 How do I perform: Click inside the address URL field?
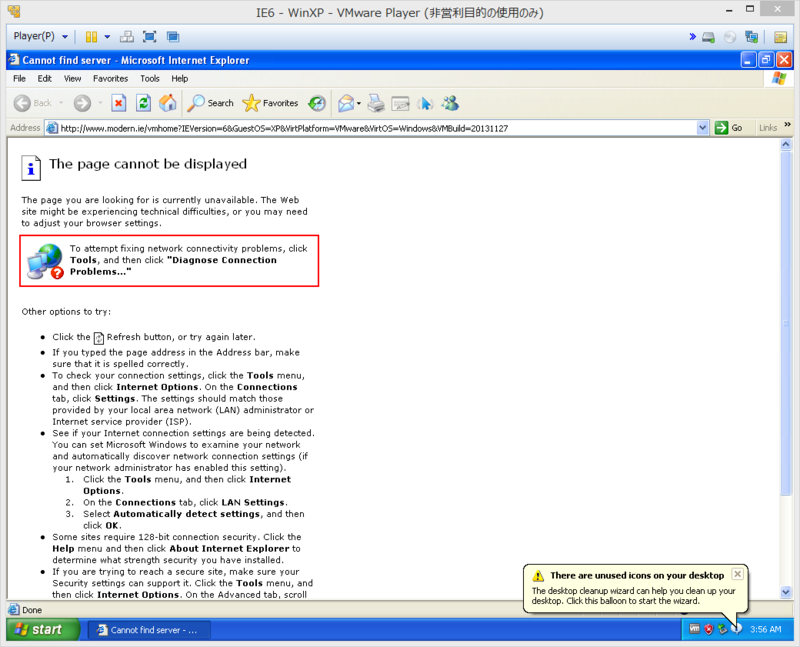click(375, 128)
